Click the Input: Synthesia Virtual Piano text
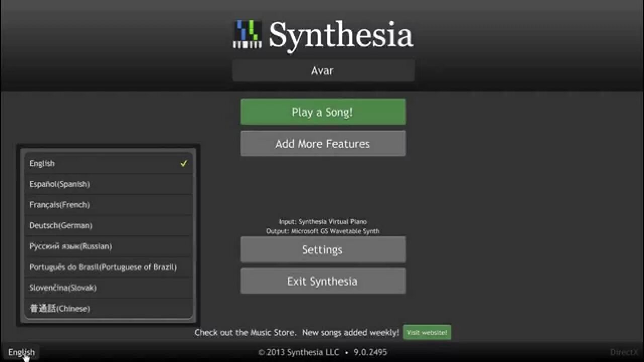Image resolution: width=644 pixels, height=362 pixels. 323,222
